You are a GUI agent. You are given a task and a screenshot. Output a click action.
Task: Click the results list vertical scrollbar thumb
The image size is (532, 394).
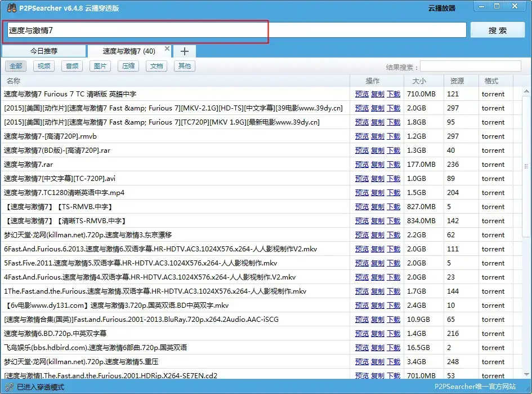point(526,166)
